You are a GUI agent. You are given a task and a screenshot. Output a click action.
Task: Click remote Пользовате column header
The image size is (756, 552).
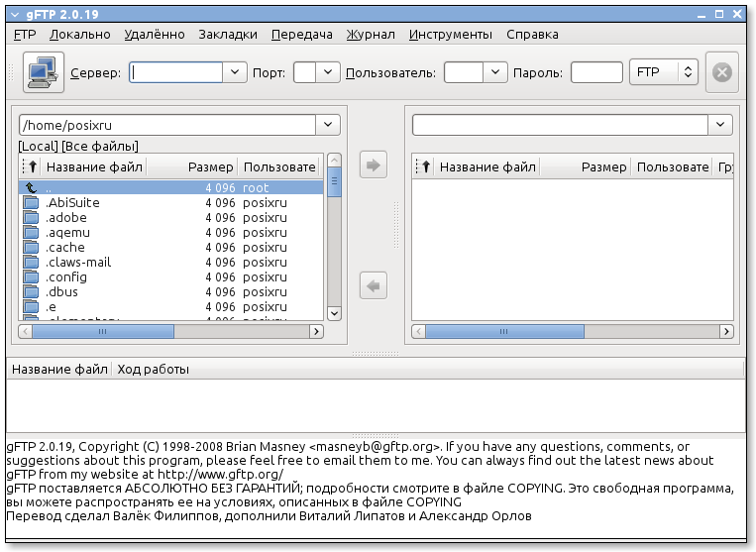tap(673, 166)
